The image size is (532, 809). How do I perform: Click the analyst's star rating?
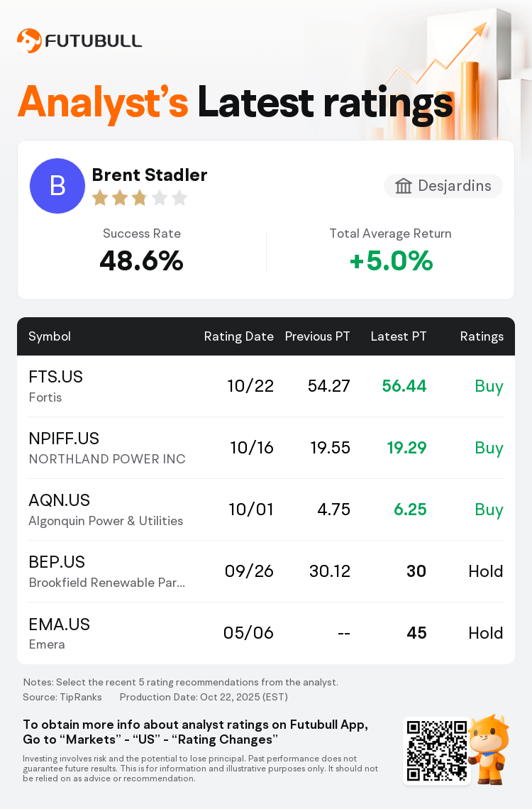coord(140,198)
